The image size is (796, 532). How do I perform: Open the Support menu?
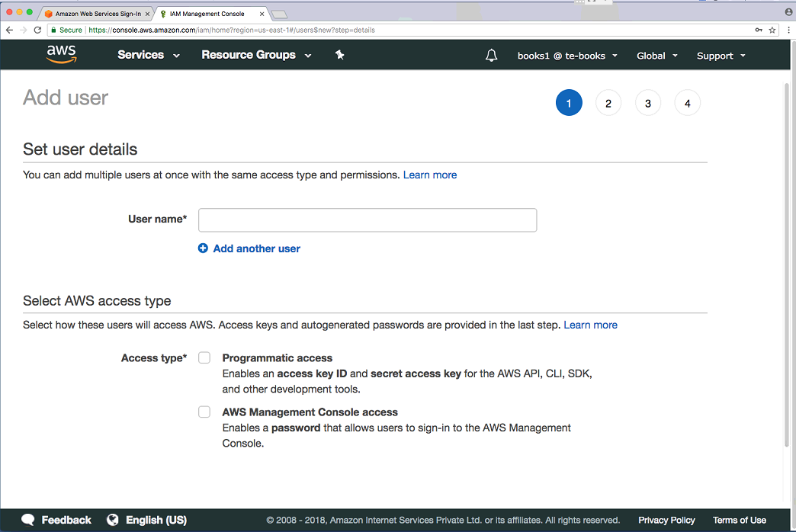click(x=721, y=56)
